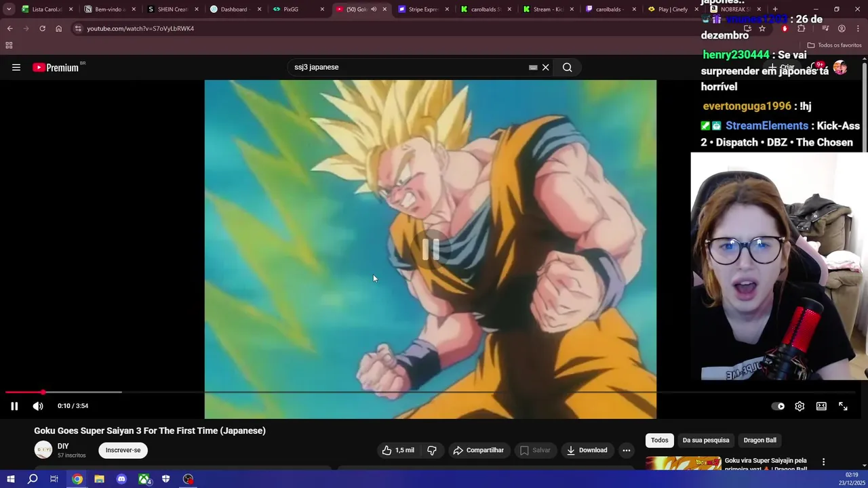
Task: Open the DIY channel avatar
Action: (x=43, y=449)
